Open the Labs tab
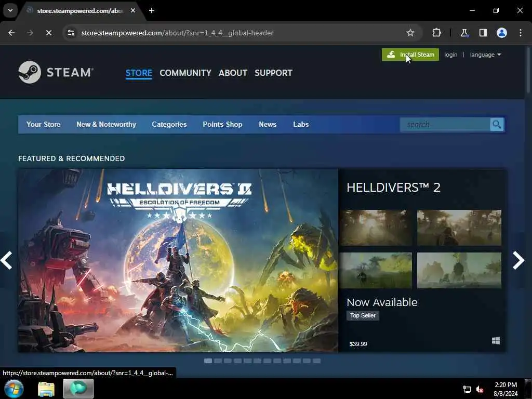The width and height of the screenshot is (532, 399). [301, 125]
